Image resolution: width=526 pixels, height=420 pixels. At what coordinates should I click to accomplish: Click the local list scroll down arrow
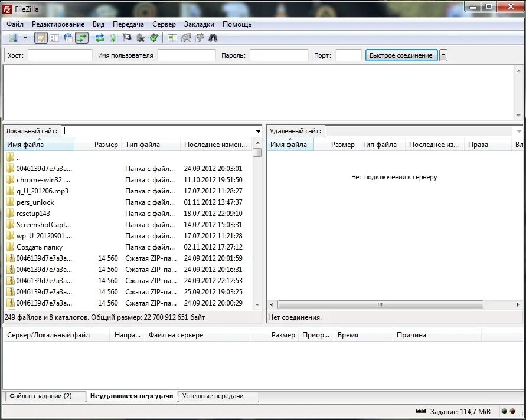257,305
